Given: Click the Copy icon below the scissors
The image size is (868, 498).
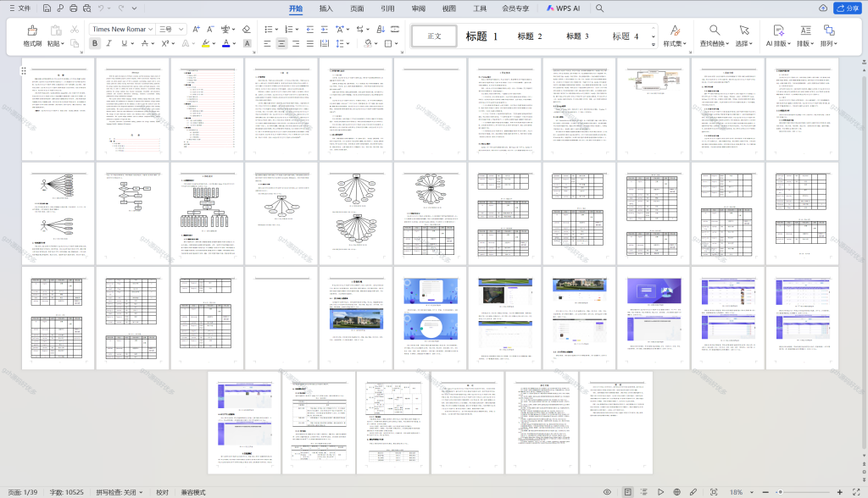Looking at the screenshot, I should (x=75, y=43).
